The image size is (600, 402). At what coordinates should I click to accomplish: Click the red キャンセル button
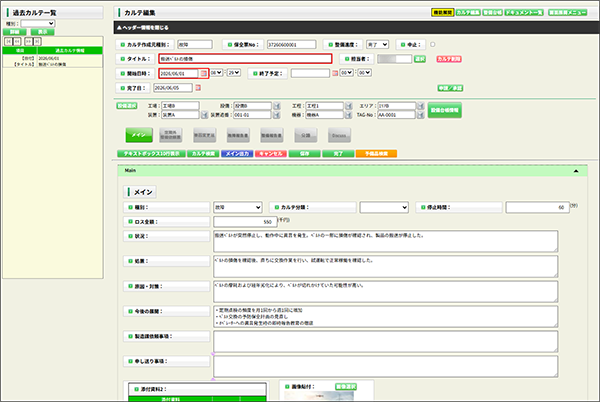[x=271, y=154]
